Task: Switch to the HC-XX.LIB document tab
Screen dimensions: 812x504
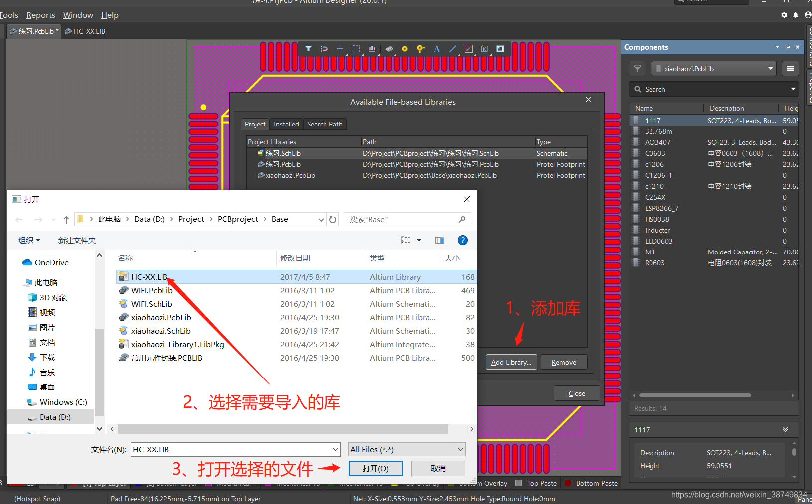Action: (x=85, y=31)
